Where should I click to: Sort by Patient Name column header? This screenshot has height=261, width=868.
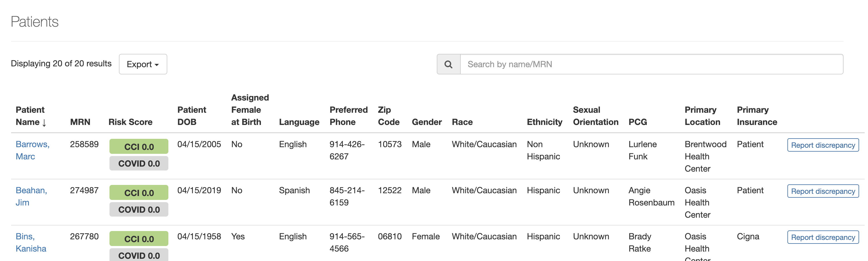tap(30, 116)
